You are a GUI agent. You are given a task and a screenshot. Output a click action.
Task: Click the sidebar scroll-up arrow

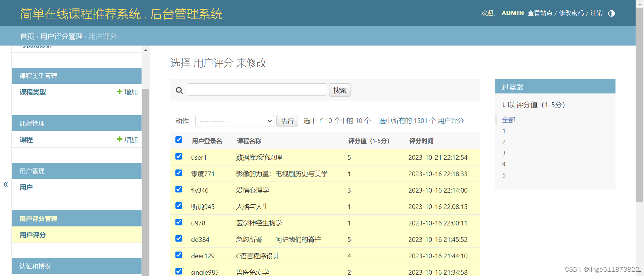pos(146,50)
